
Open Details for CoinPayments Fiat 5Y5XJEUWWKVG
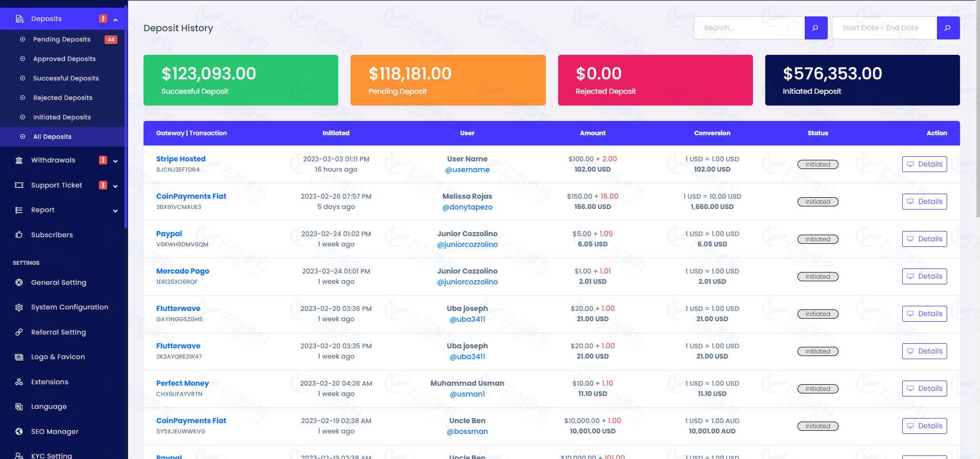tap(924, 426)
